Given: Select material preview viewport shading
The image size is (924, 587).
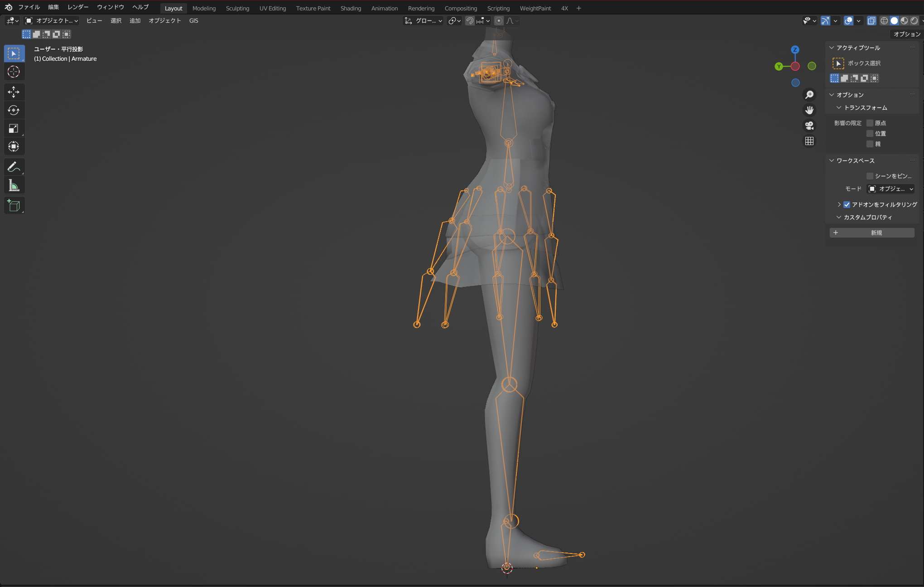Looking at the screenshot, I should tap(904, 20).
